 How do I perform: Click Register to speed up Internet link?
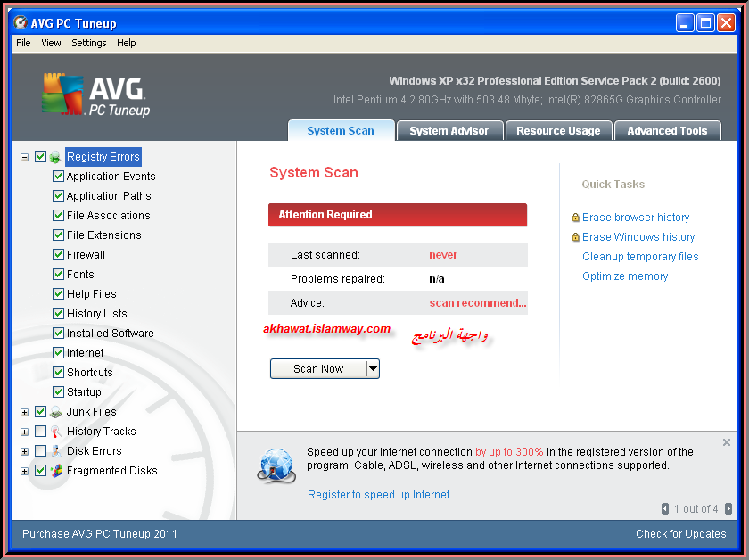pos(378,495)
